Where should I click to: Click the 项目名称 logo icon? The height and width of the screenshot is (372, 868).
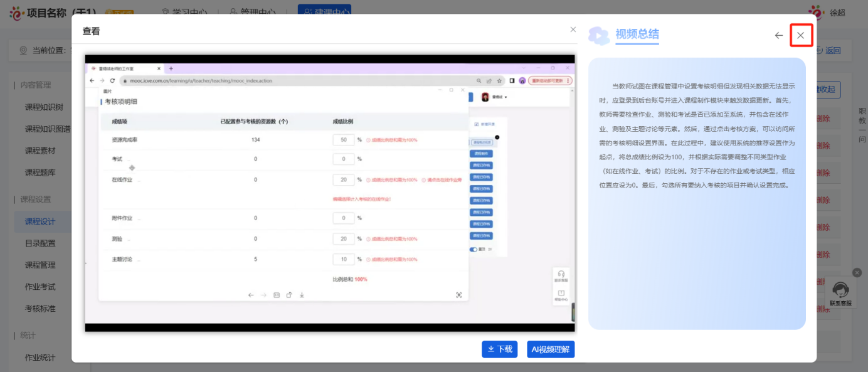click(x=17, y=13)
